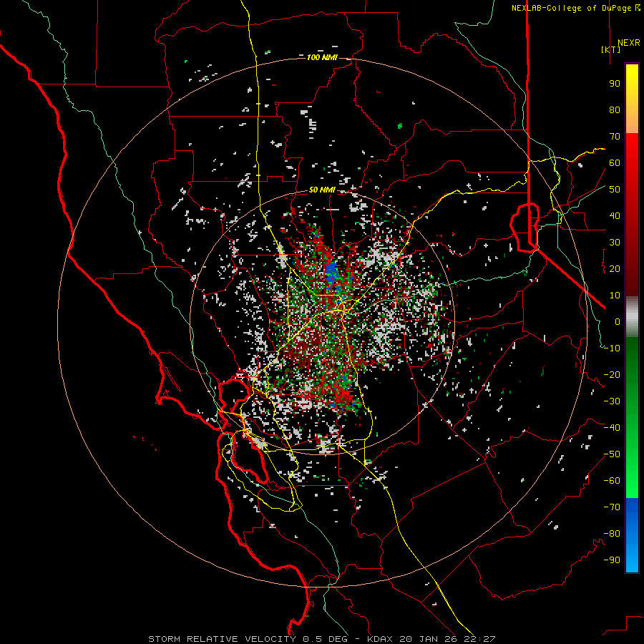Click the 70 value on velocity scale
The image size is (644, 644).
[615, 137]
